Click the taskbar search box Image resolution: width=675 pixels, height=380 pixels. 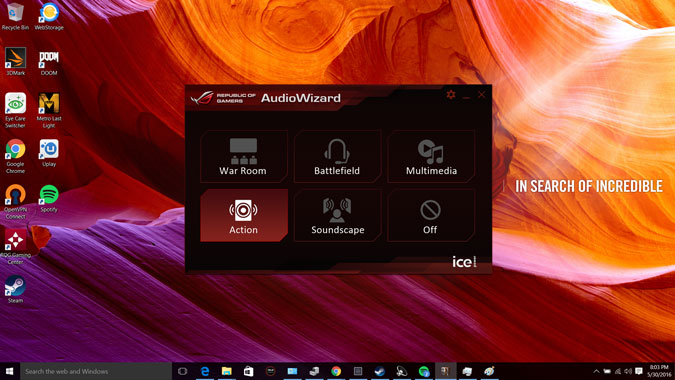[x=96, y=371]
